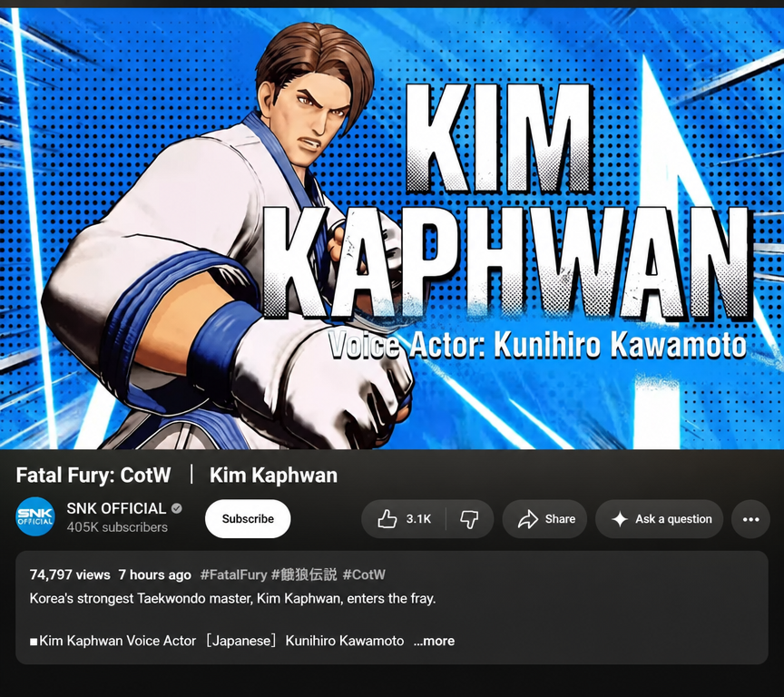
Task: Click the Korea's strongest Taekwondo master description line
Action: click(x=232, y=598)
